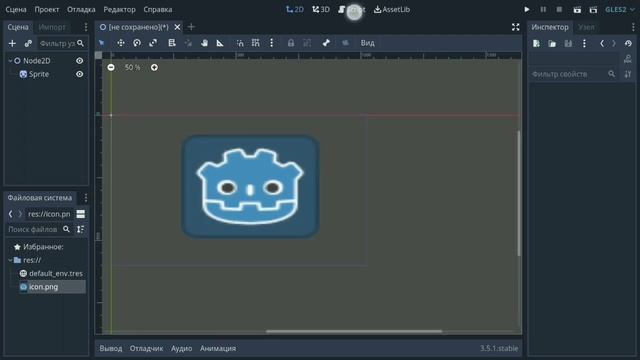
Task: Activate the Rotate Mode tool
Action: point(137,43)
